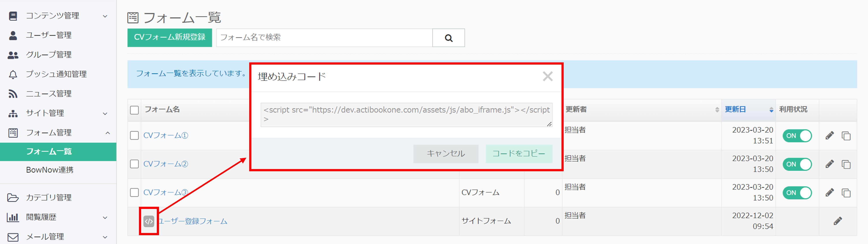Click duplicate copy icon for CVフォーム③
The width and height of the screenshot is (868, 244).
846,193
